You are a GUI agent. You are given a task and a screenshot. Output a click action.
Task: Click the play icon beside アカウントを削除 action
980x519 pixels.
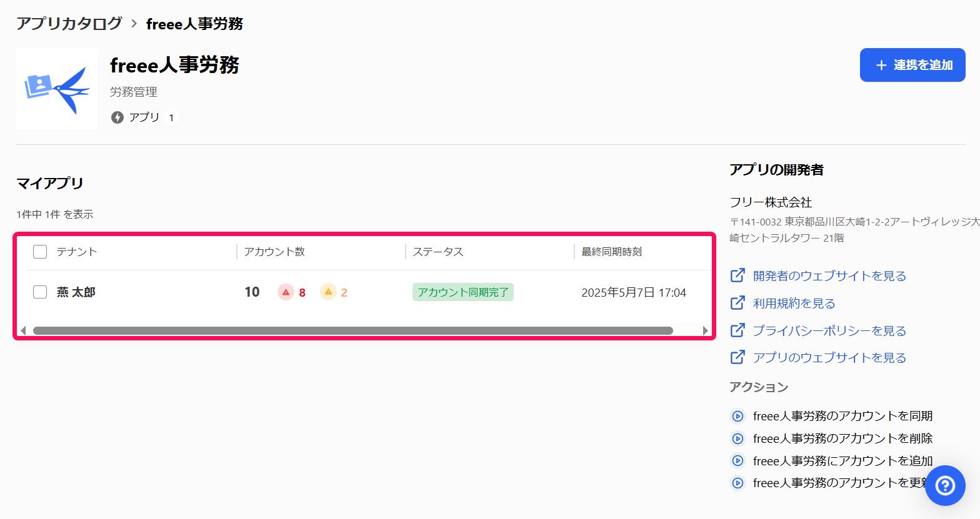[737, 438]
